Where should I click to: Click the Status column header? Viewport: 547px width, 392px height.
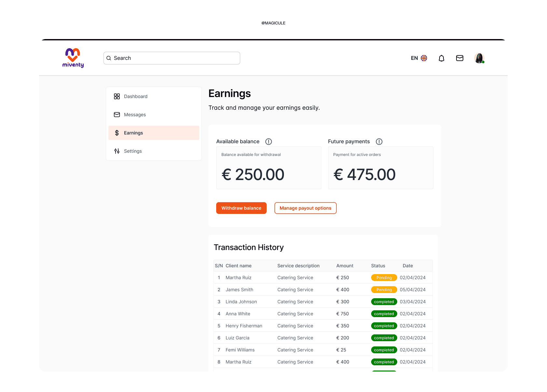pos(378,266)
